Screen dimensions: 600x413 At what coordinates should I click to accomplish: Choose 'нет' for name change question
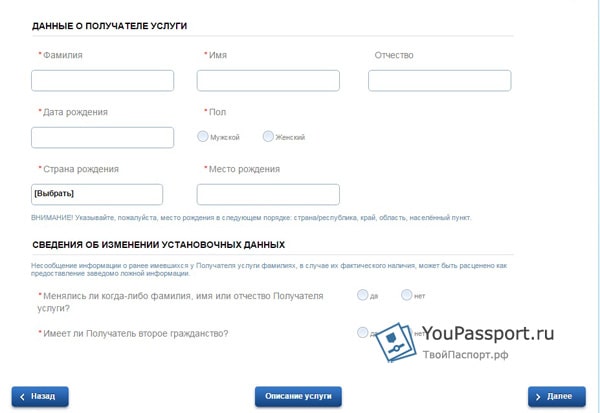[407, 295]
